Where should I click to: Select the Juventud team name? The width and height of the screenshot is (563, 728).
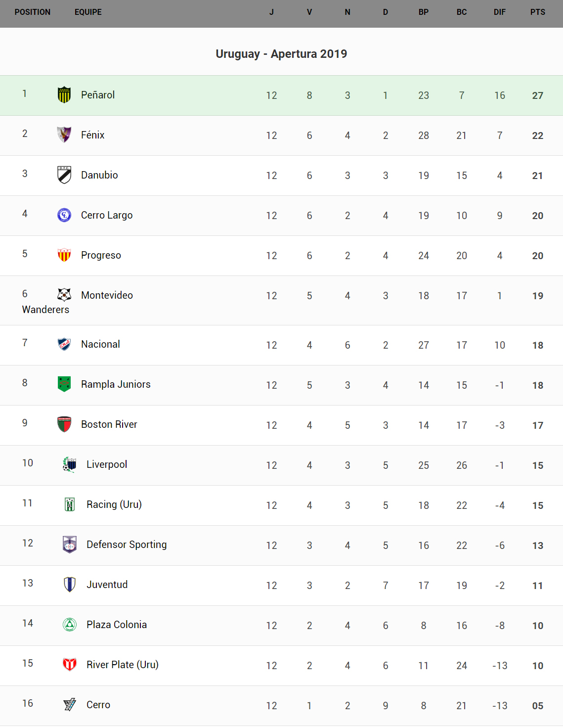click(107, 585)
